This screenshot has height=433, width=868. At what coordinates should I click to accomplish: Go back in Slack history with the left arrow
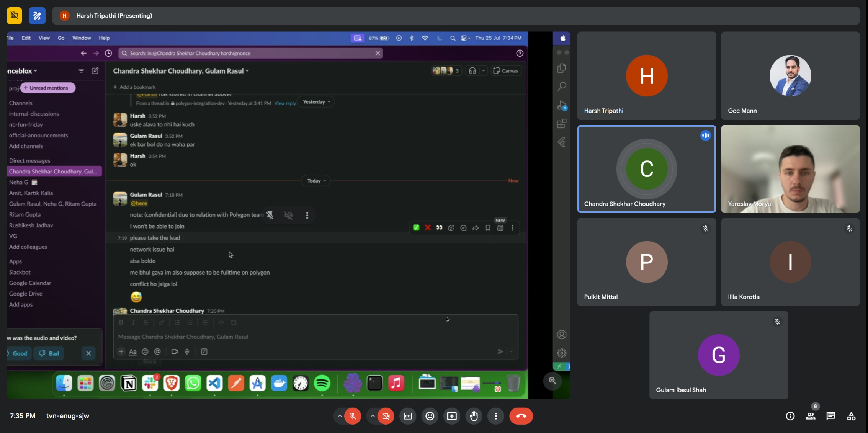tap(83, 53)
